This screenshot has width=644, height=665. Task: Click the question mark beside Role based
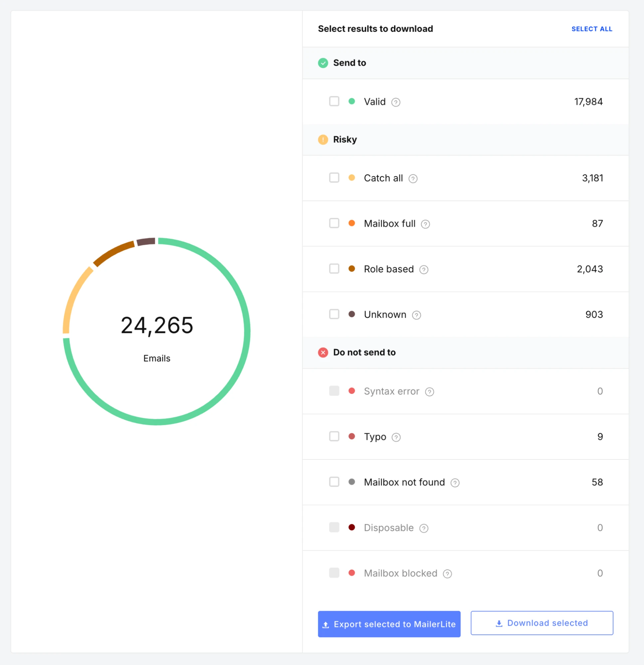pos(424,269)
